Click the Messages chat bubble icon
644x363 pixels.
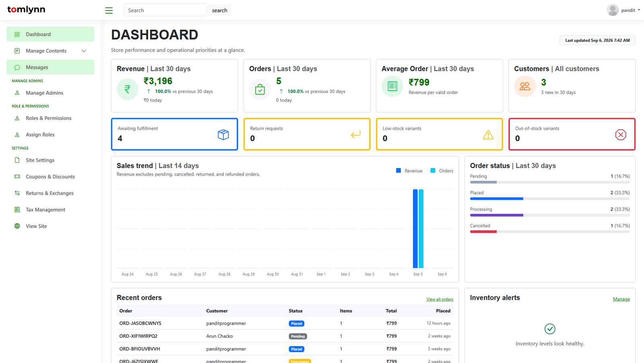click(x=17, y=67)
